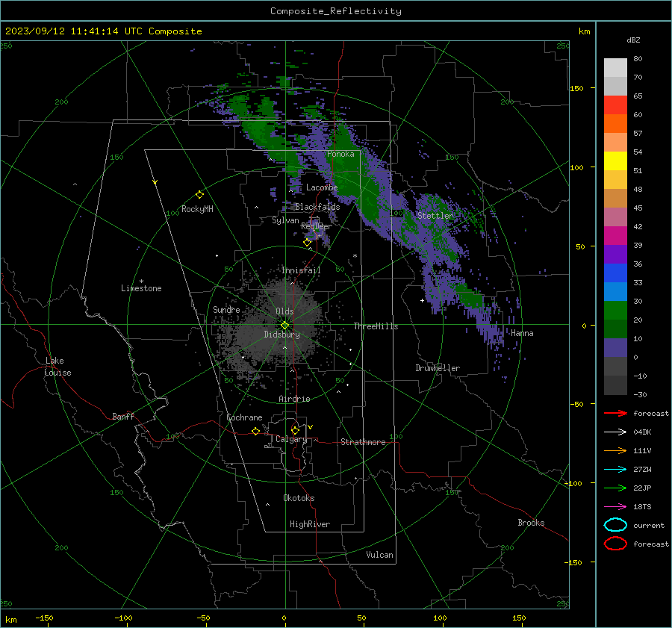This screenshot has height=628, width=672.
Task: Pick the light gray 70–80 dBZ swatch
Action: coord(615,68)
